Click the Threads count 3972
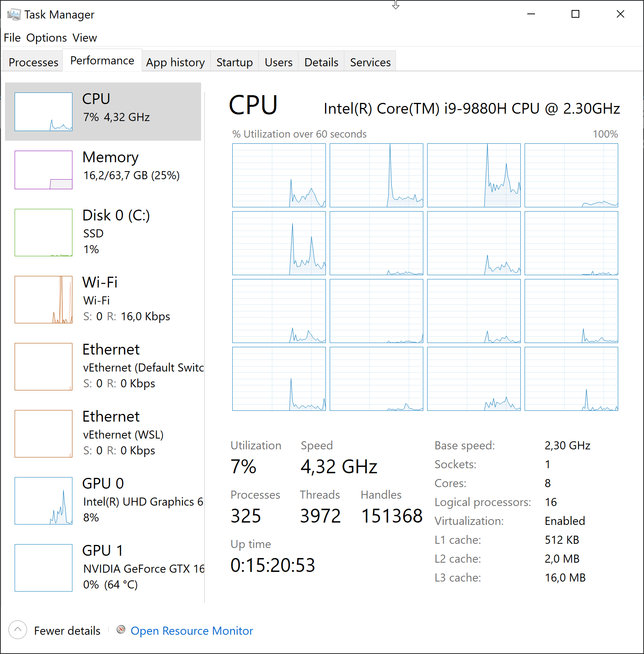Screen dimensions: 644x654 coord(320,516)
